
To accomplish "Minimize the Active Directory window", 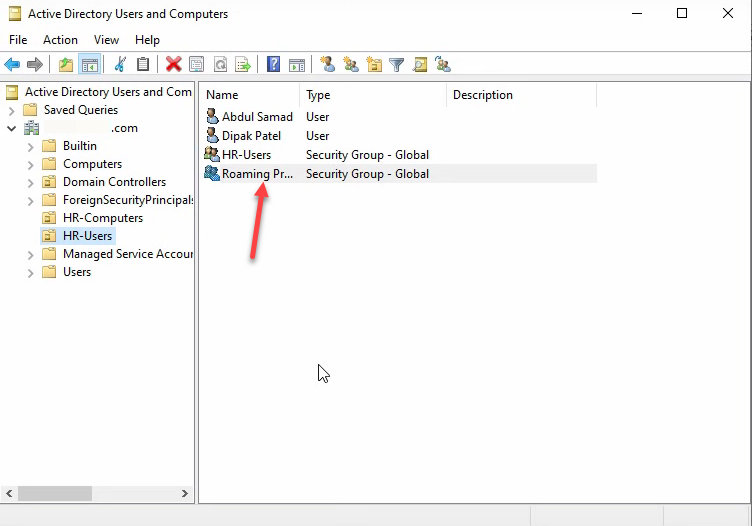I will tap(637, 13).
